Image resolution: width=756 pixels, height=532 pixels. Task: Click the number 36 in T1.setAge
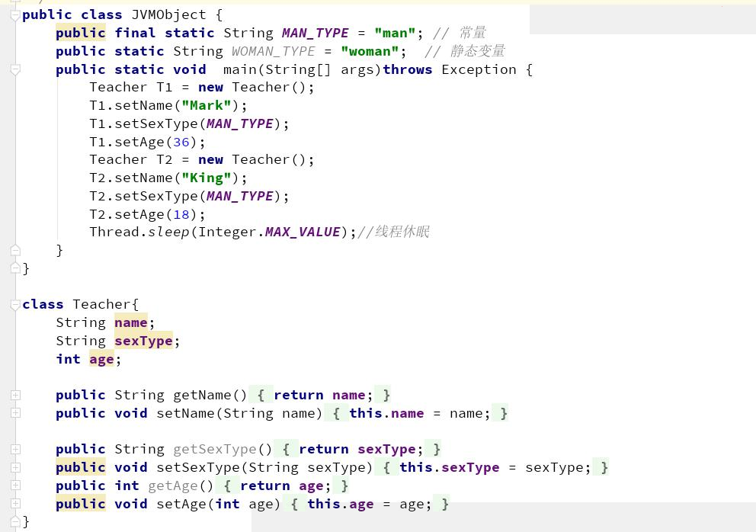click(x=181, y=143)
